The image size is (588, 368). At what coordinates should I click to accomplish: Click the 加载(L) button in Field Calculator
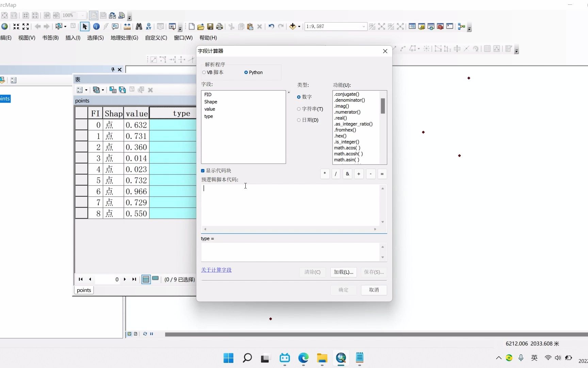343,272
